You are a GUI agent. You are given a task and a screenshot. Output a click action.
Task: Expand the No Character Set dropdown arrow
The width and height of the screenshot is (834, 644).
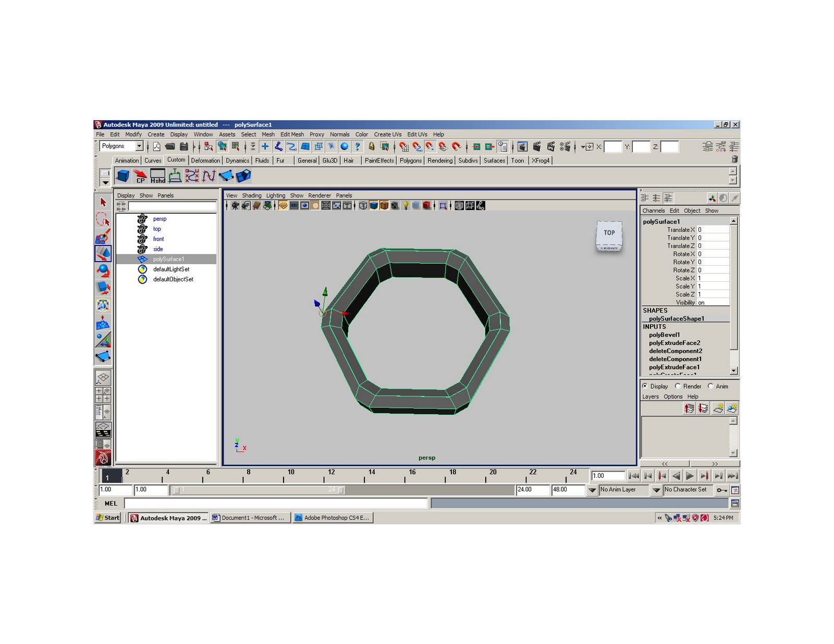click(x=656, y=490)
